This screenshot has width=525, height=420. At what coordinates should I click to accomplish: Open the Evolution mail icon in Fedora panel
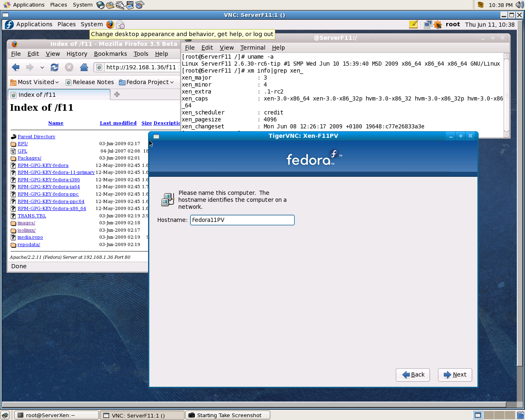click(120, 25)
